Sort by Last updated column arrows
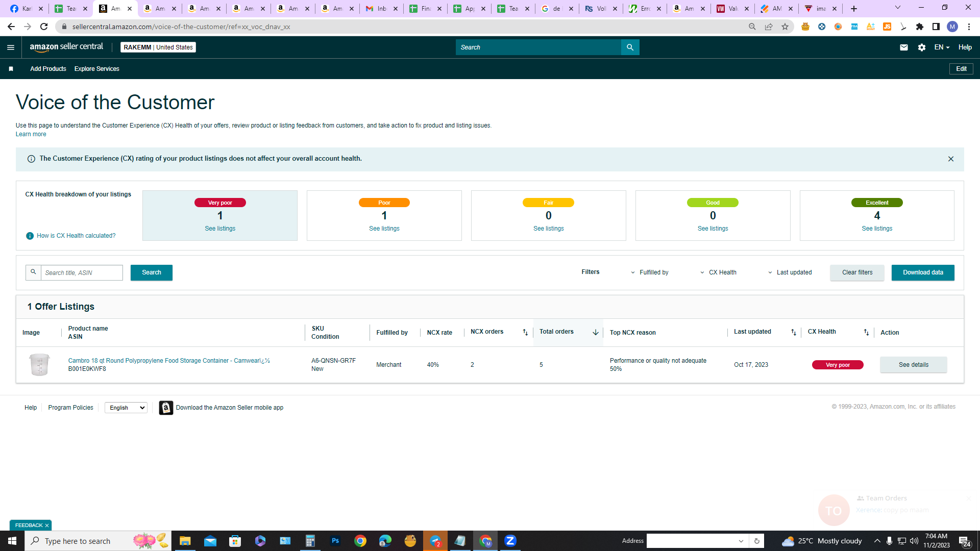 pyautogui.click(x=794, y=332)
